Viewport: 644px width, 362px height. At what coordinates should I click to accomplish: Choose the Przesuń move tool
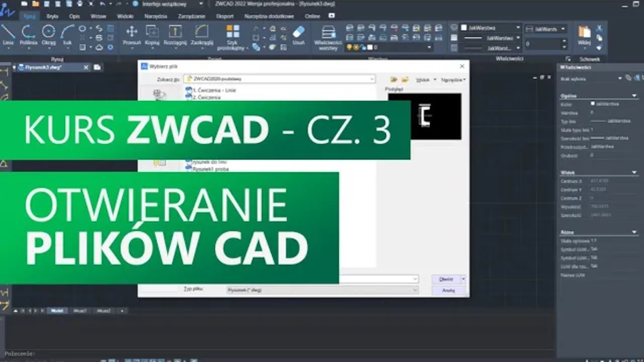pyautogui.click(x=132, y=35)
